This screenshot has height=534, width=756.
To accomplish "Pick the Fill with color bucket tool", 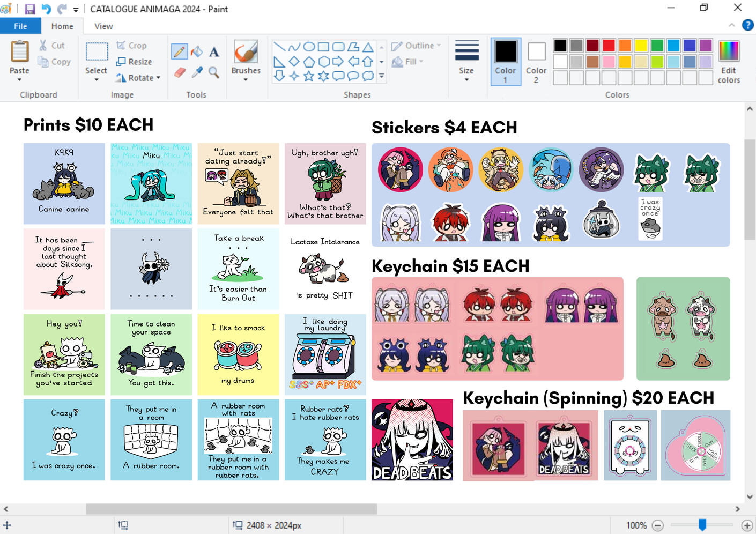I will pos(197,51).
